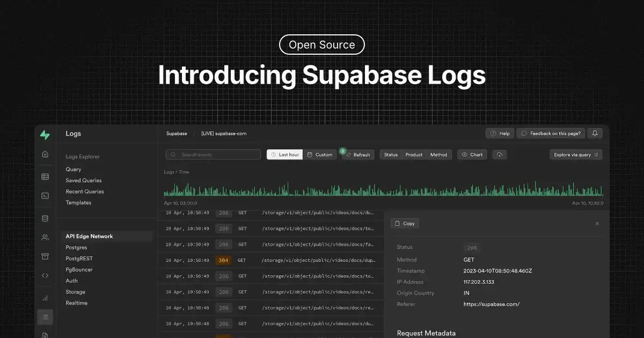Screen dimensions: 644x338
Task: Open the Product filter dropdown
Action: tap(414, 155)
